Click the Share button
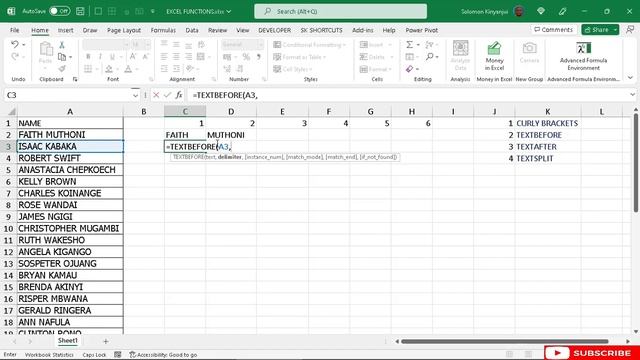 pos(596,30)
